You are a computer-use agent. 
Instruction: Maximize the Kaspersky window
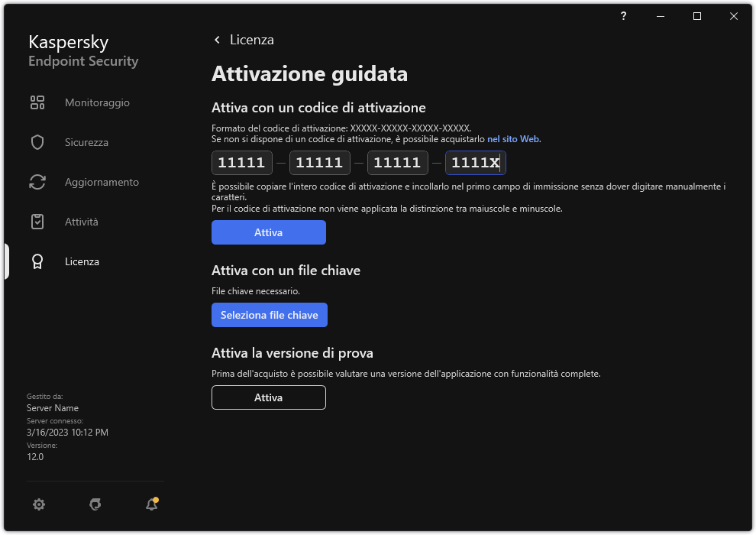(x=697, y=16)
